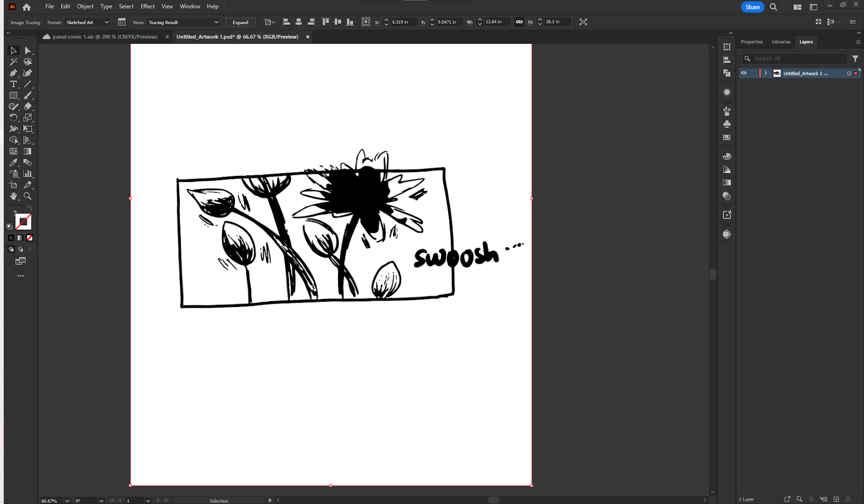Switch to the Libraries panel tab
864x504 pixels.
[781, 42]
